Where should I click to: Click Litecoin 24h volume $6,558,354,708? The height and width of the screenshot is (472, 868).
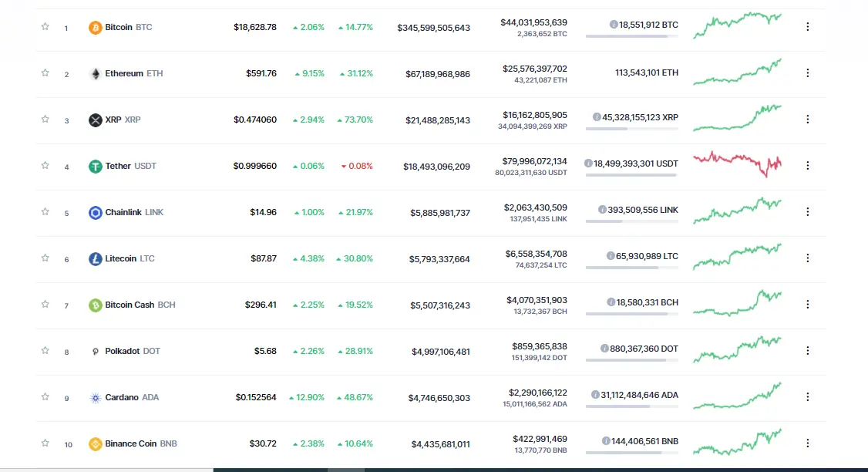(x=536, y=254)
